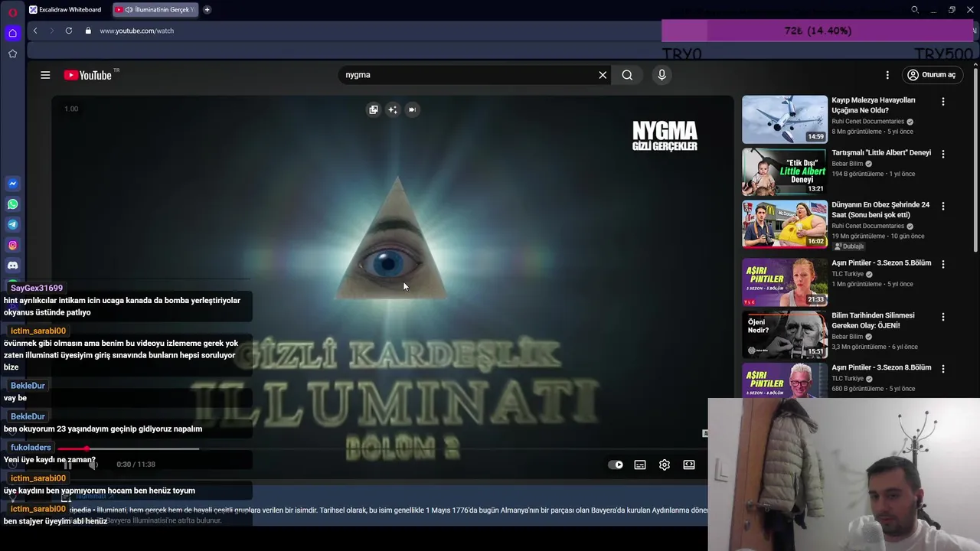980x551 pixels.
Task: Open options for Dünyanın En Obez Şehrinde
Action: point(943,206)
